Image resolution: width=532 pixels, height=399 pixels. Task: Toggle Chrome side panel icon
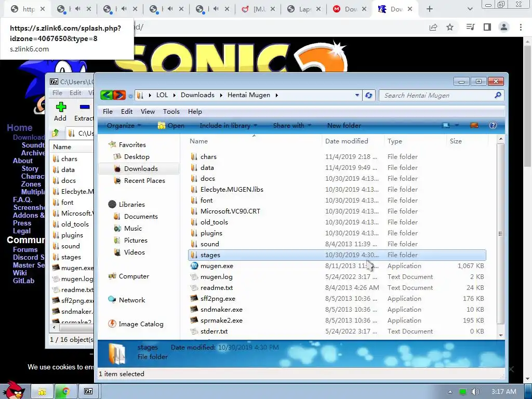pyautogui.click(x=487, y=27)
